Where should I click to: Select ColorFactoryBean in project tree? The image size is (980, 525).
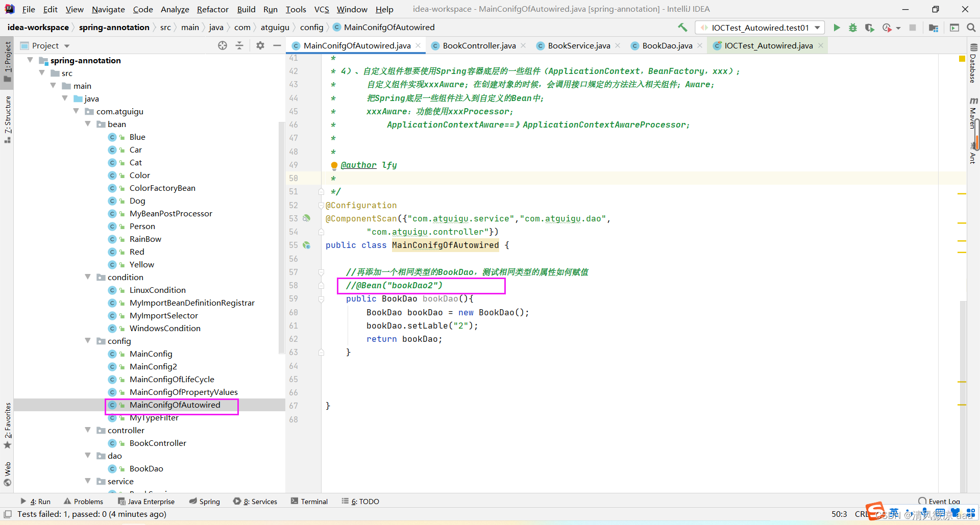(162, 188)
